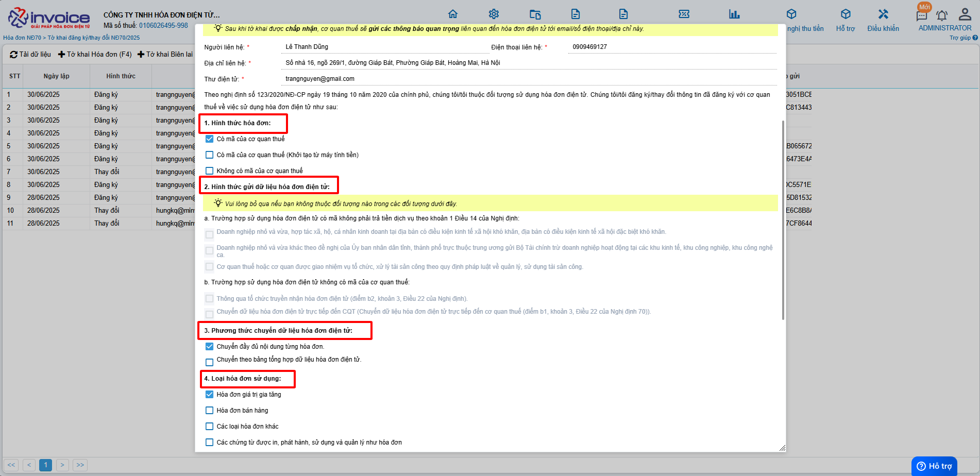Sort by the Hình thức column header
The height and width of the screenshot is (476, 980).
[121, 76]
